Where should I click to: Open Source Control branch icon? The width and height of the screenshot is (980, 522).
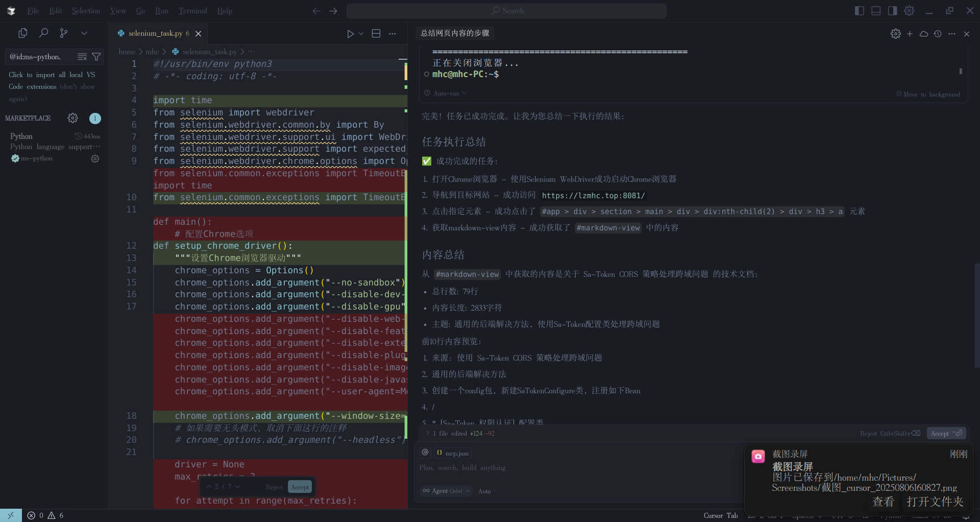[x=64, y=33]
